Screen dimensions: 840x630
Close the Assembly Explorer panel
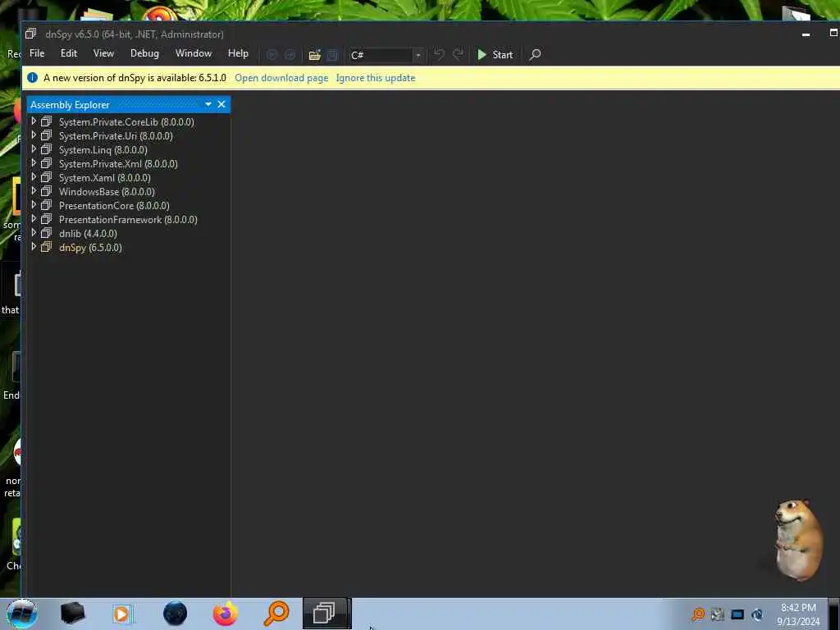click(x=221, y=104)
